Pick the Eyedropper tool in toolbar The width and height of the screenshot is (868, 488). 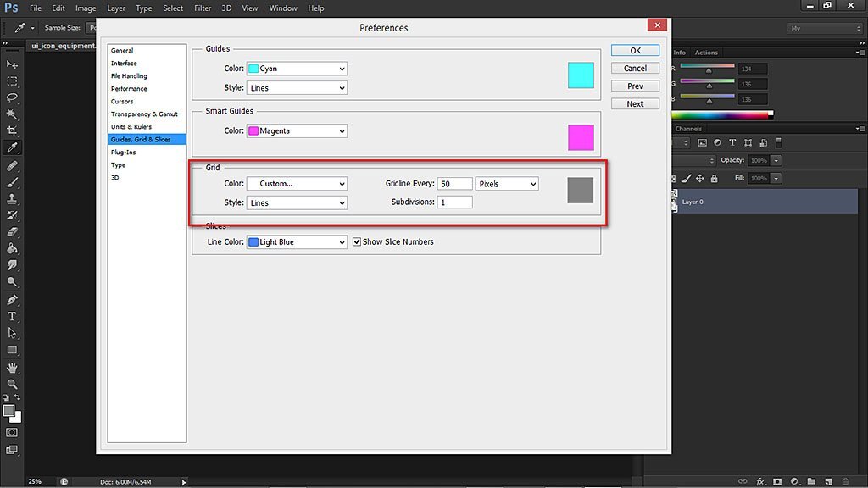(12, 147)
